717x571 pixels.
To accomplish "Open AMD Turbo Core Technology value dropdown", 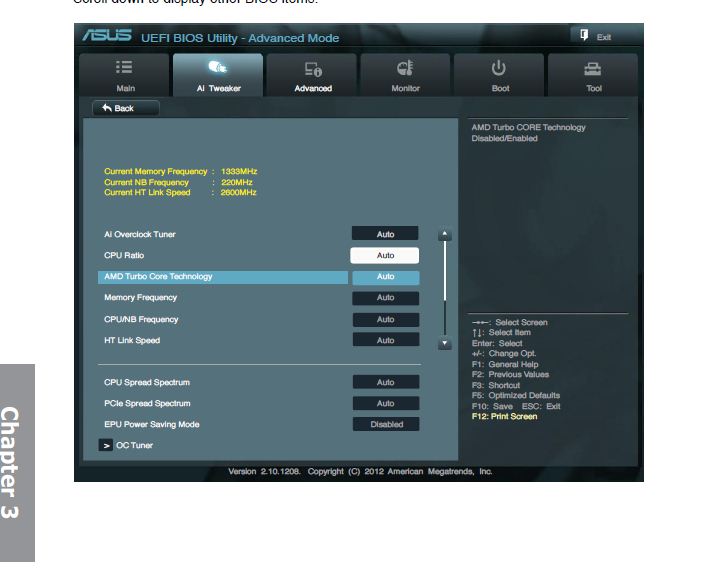I will 385,277.
